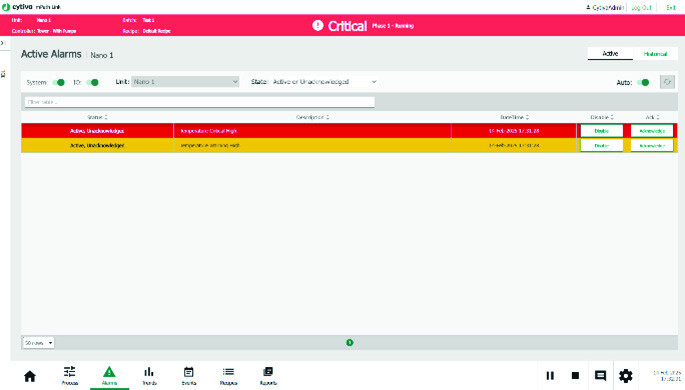Sort by the Description column
The height and width of the screenshot is (390, 685).
coord(312,117)
